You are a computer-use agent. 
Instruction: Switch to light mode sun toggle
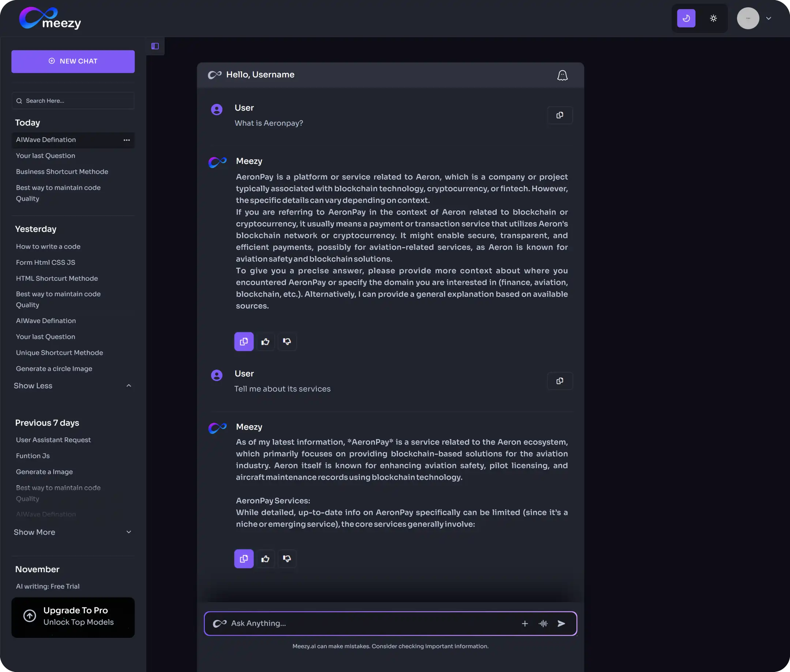click(x=714, y=18)
